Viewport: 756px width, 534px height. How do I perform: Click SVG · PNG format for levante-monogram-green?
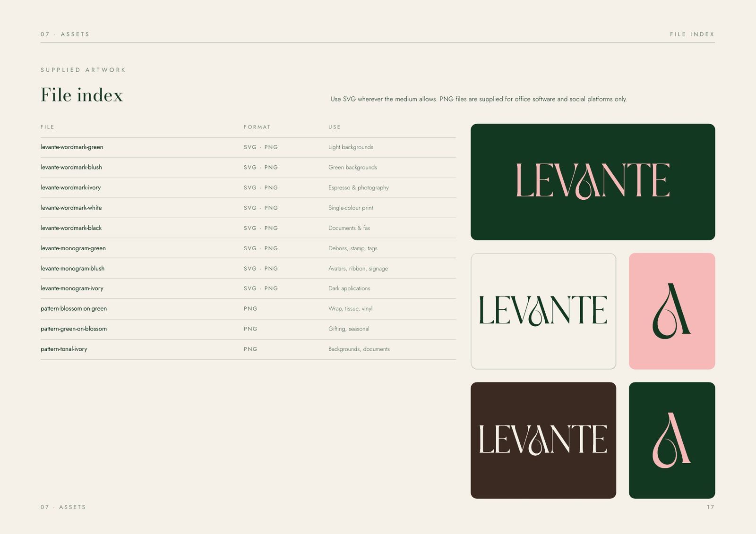261,248
